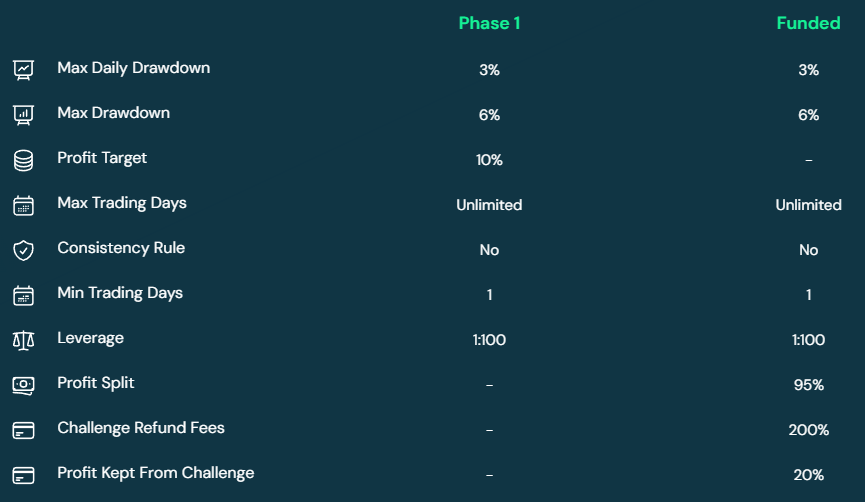Click the Leverage balance scale icon

point(23,340)
